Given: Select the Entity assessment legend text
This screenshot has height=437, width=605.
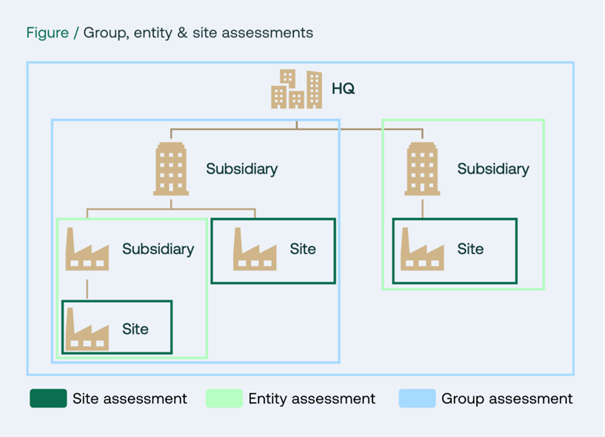Looking at the screenshot, I should point(314,398).
